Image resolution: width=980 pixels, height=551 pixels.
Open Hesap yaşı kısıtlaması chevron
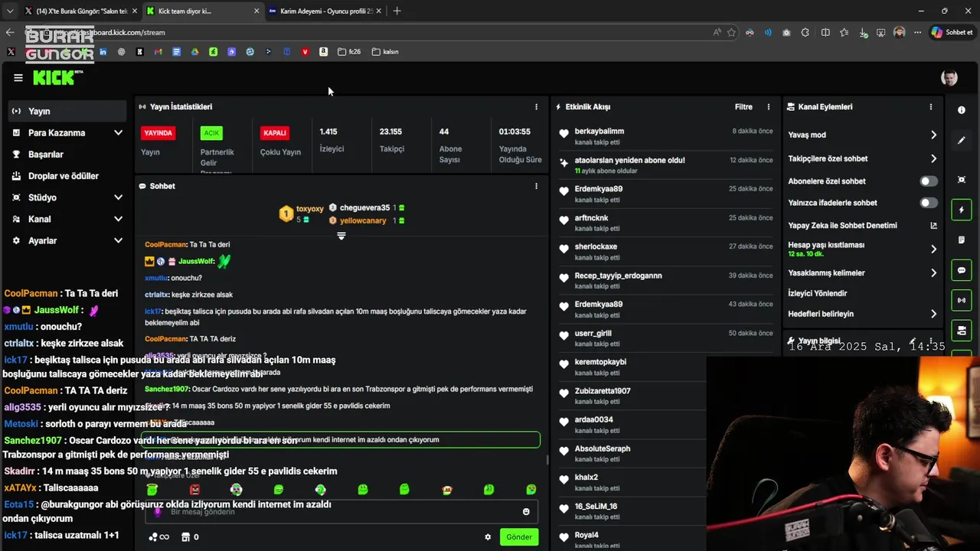(x=933, y=249)
